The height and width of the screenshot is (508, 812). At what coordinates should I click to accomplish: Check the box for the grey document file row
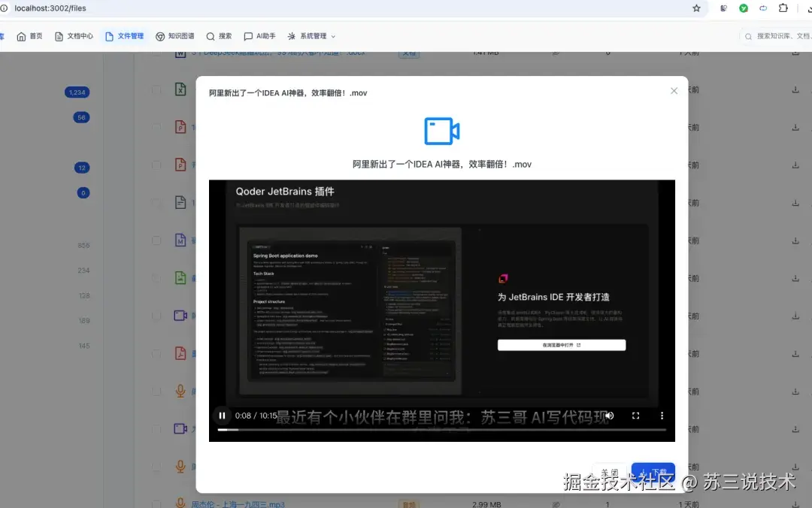[x=156, y=202]
